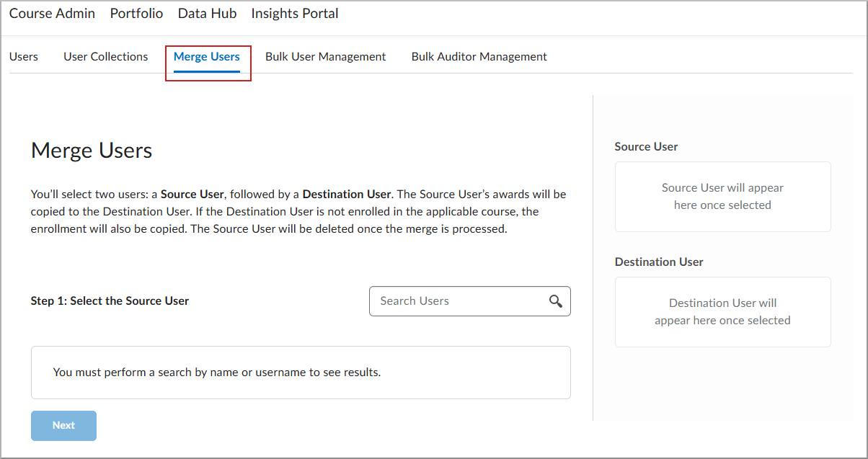868x459 pixels.
Task: Click the Source User placeholder card
Action: pyautogui.click(x=722, y=196)
